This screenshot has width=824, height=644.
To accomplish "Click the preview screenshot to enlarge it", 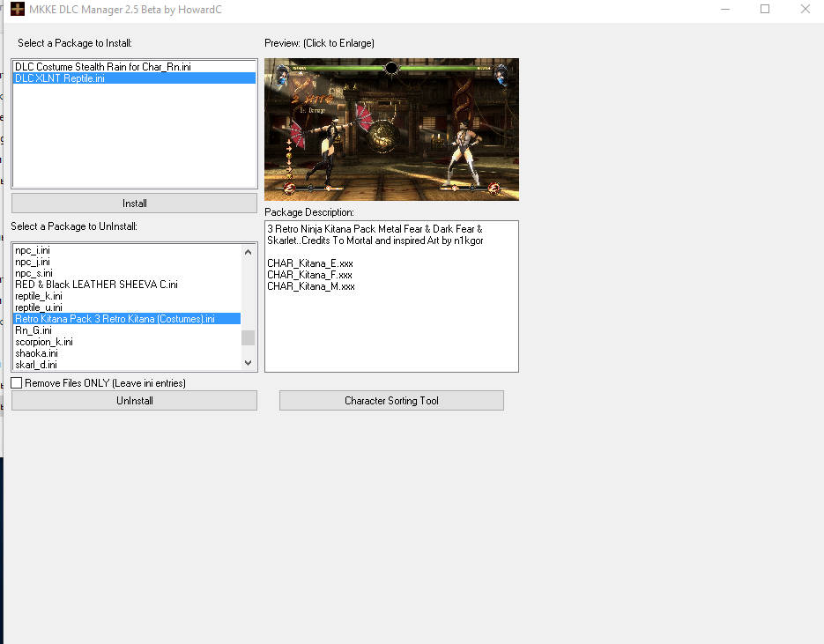I will tap(390, 129).
